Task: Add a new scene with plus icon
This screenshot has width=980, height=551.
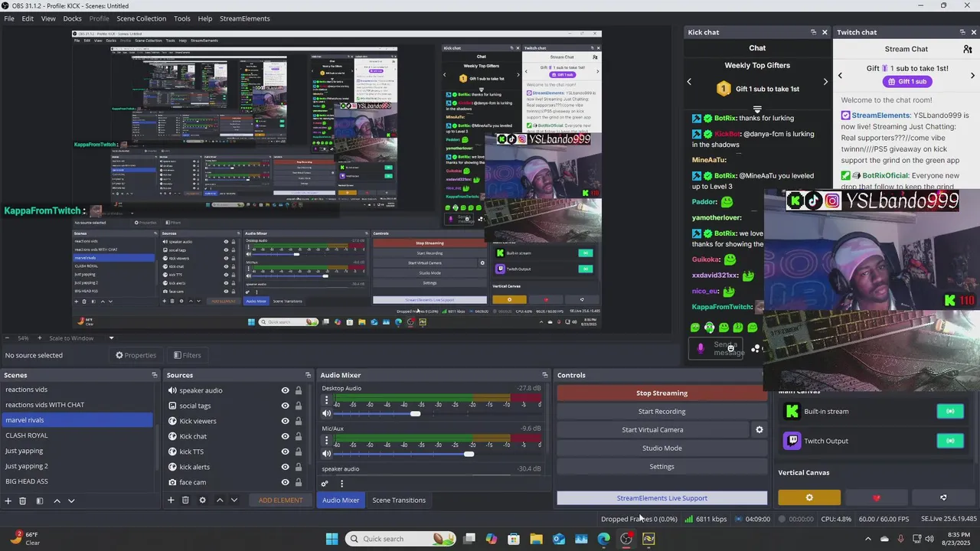Action: pyautogui.click(x=8, y=500)
